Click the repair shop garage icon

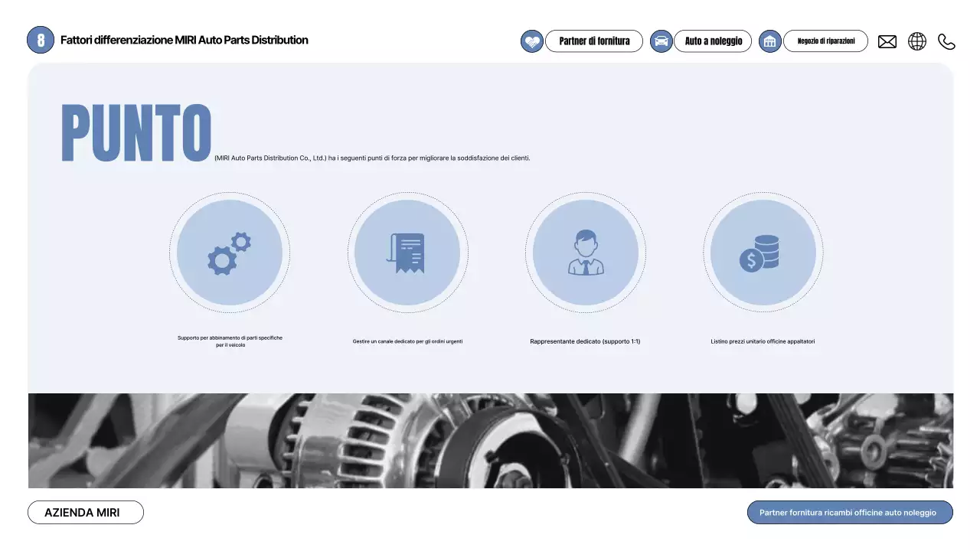pyautogui.click(x=769, y=41)
